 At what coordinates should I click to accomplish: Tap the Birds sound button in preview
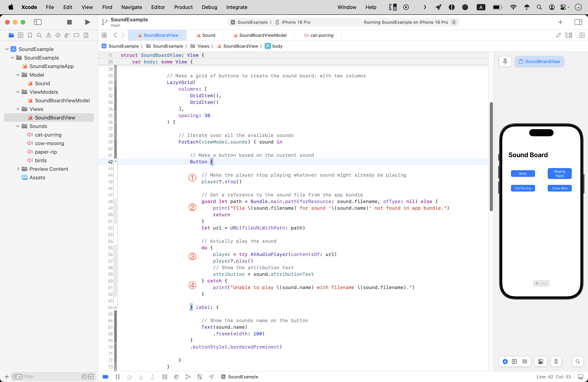(523, 174)
